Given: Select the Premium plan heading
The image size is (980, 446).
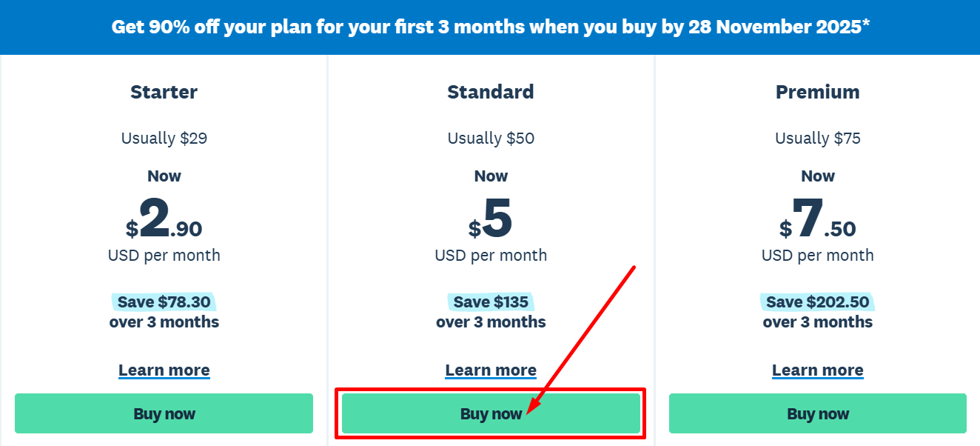Looking at the screenshot, I should [x=817, y=92].
